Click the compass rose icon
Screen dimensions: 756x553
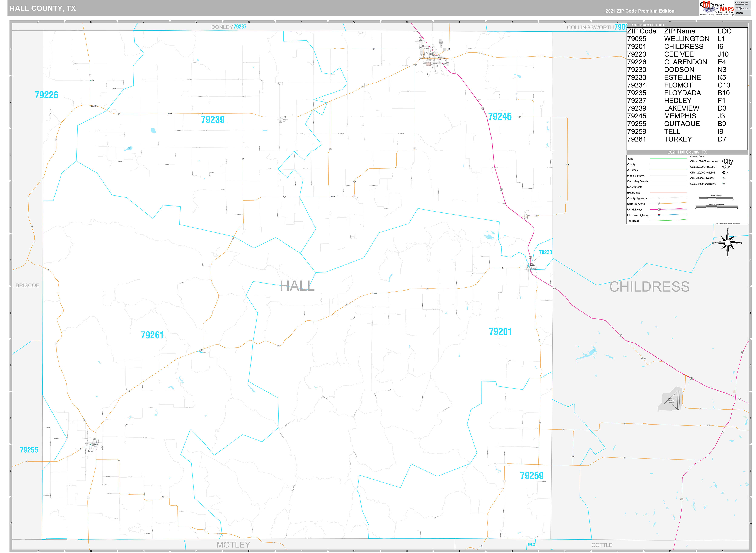tap(727, 243)
